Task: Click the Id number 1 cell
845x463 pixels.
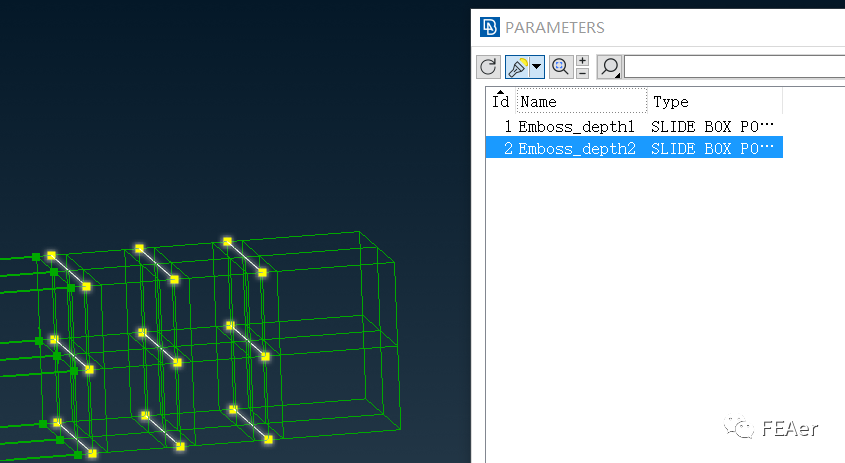Action: click(x=507, y=127)
